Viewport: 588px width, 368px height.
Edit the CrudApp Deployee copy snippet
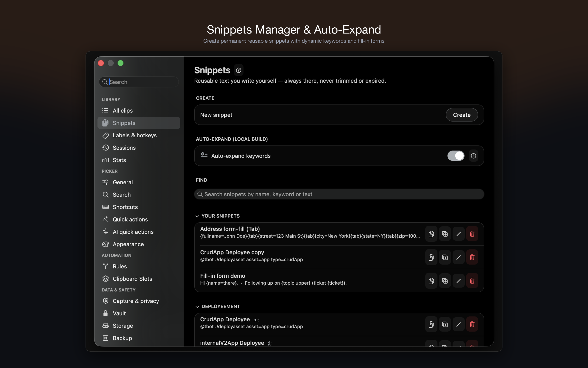[x=459, y=257]
